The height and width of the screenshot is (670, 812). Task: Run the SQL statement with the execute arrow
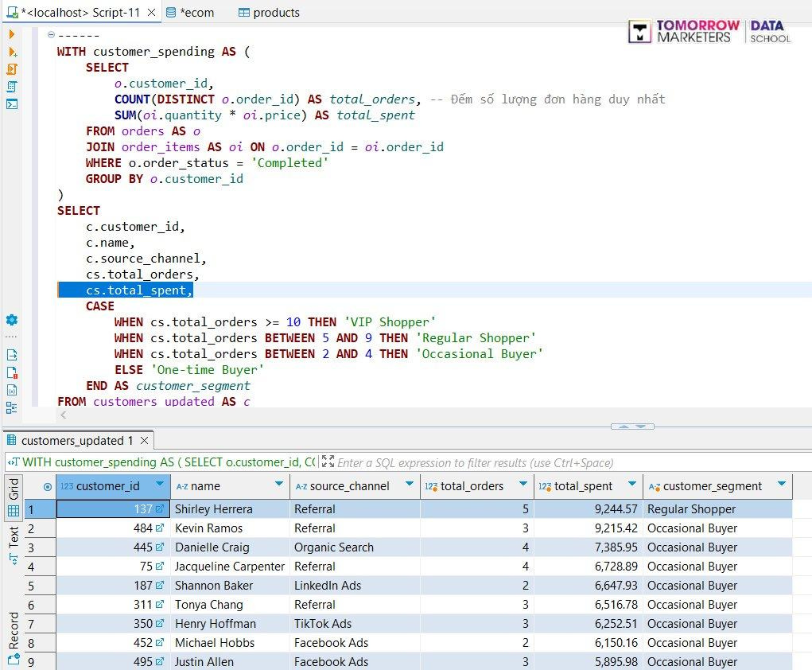[x=12, y=34]
